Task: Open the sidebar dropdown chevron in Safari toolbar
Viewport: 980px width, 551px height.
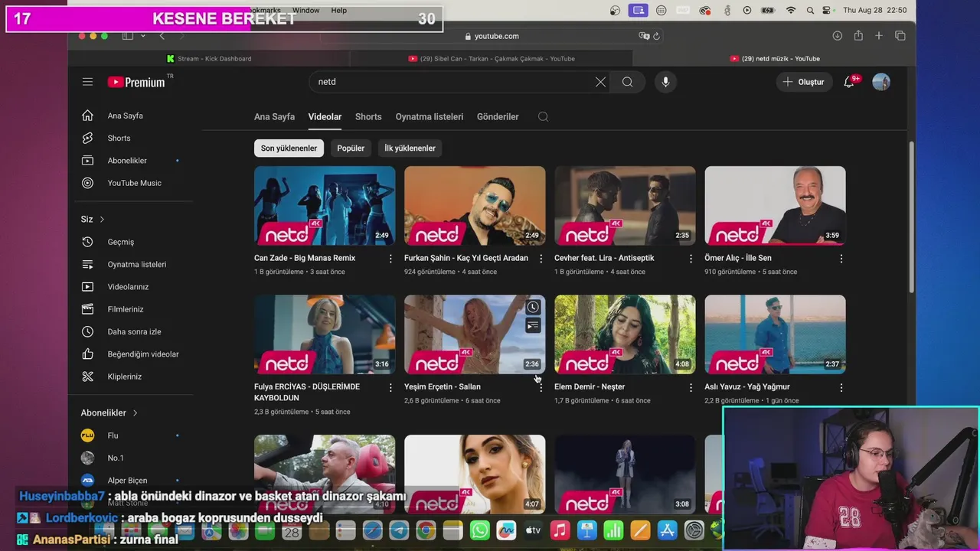Action: [143, 36]
